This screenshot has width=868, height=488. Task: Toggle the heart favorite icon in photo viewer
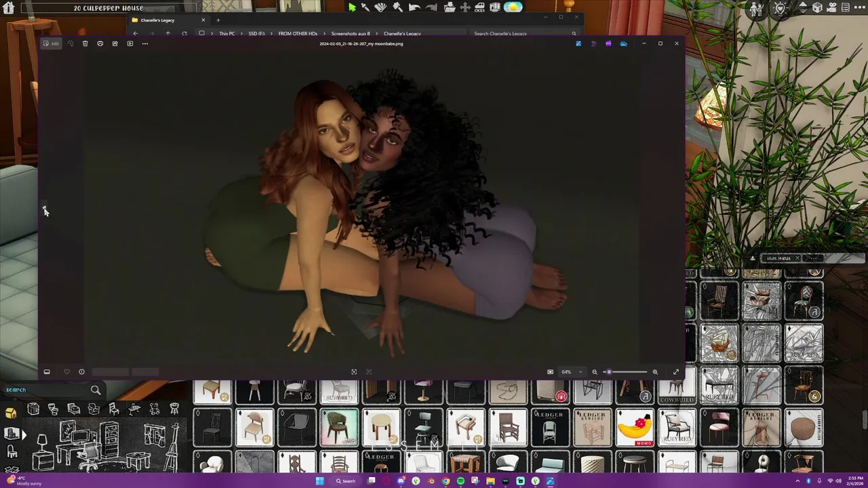pos(66,371)
